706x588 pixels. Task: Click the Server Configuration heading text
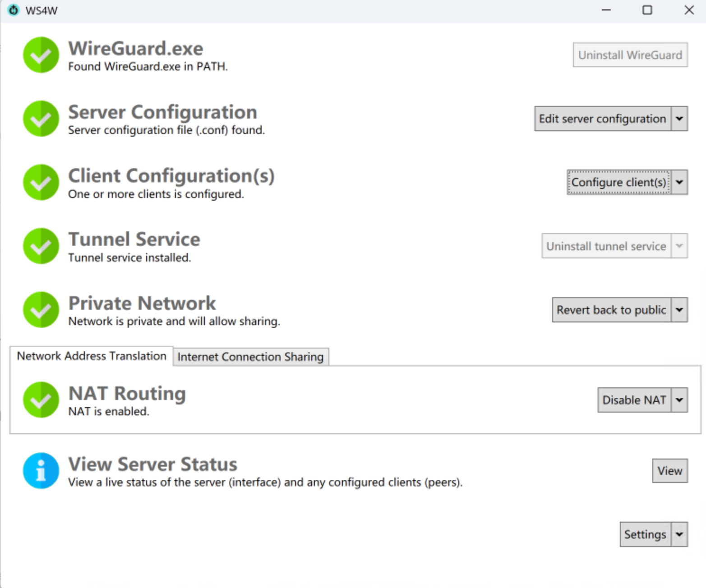162,112
